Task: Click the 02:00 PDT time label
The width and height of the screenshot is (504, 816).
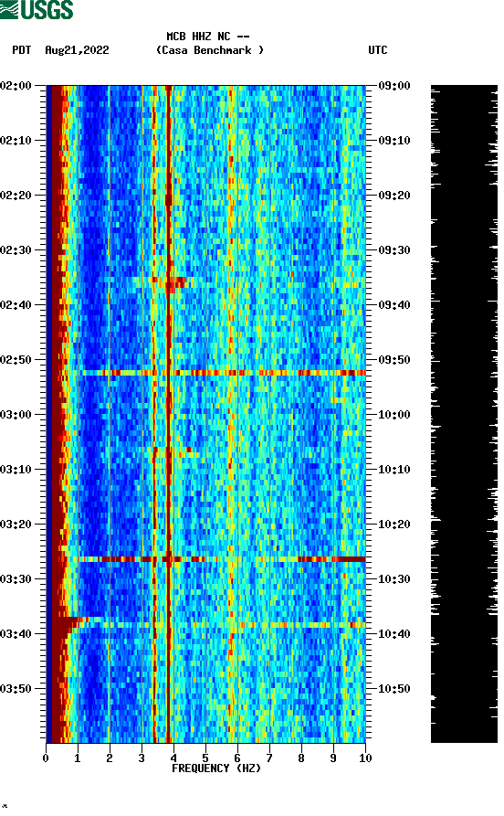Action: coord(16,86)
